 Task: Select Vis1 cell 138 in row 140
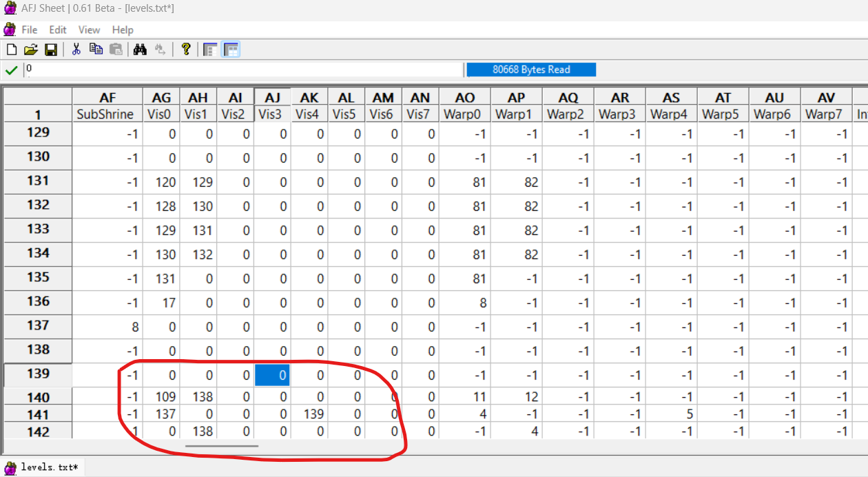pos(198,397)
